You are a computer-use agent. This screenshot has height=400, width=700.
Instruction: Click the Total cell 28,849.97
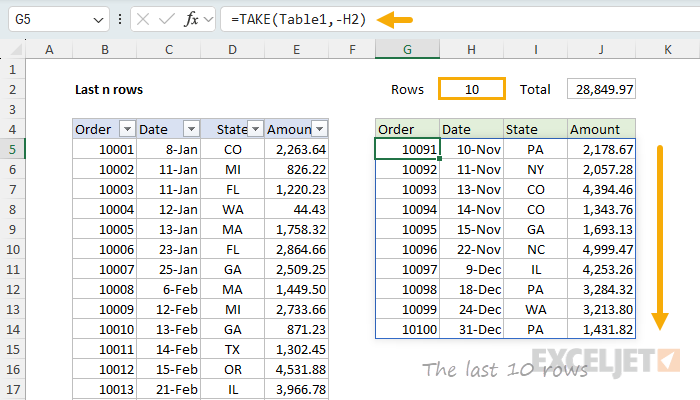601,89
